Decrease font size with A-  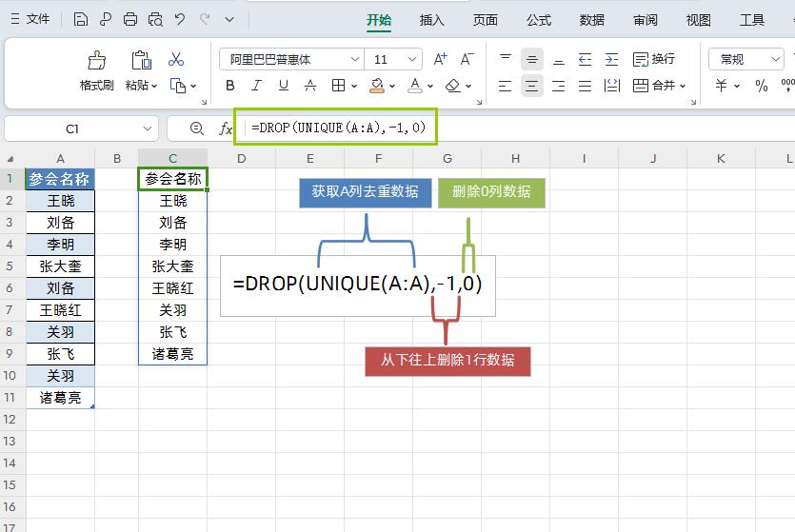467,59
